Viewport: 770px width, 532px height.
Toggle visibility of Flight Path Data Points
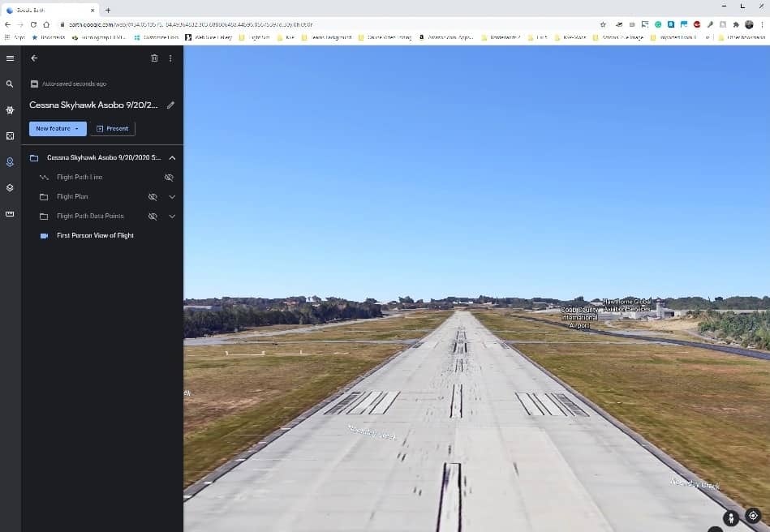[x=152, y=217]
